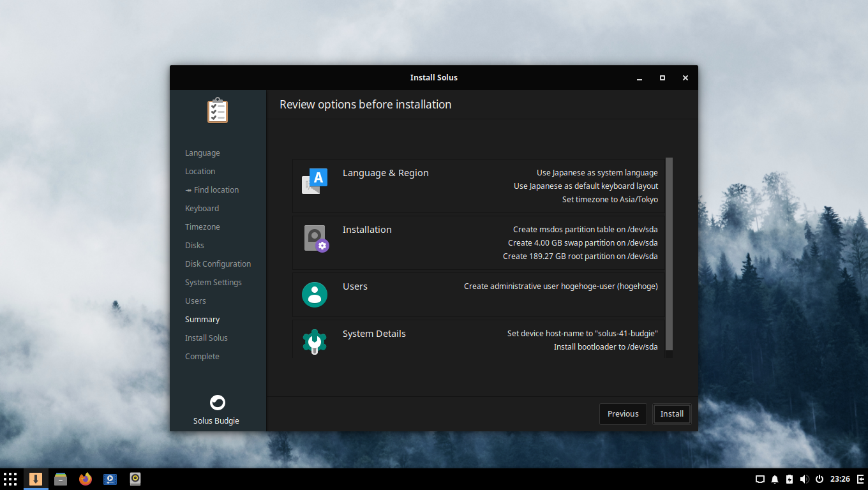868x490 pixels.
Task: Click the System Details wrench icon
Action: tap(315, 342)
